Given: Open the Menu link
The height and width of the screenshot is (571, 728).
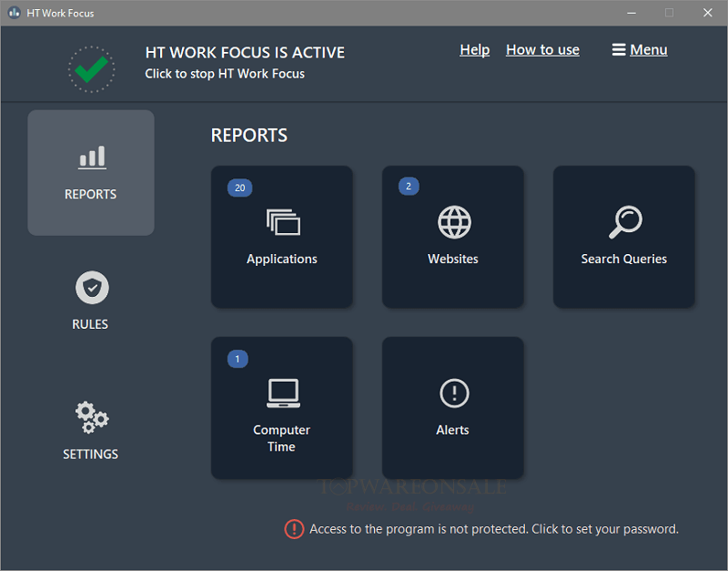Looking at the screenshot, I should pos(649,50).
